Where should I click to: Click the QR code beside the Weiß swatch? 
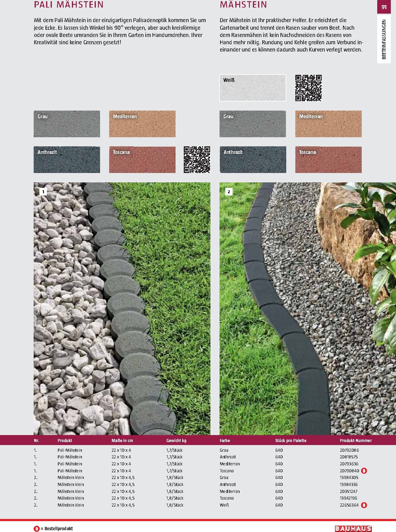308,88
